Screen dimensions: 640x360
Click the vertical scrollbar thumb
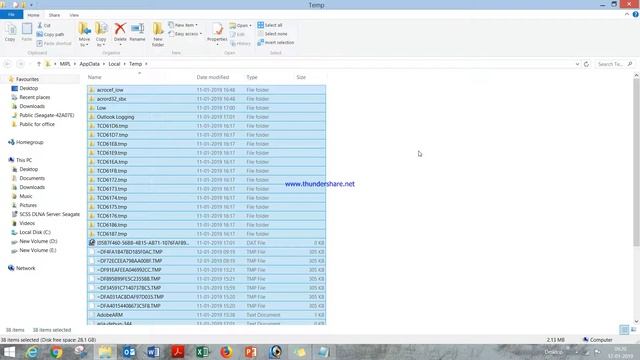636,162
